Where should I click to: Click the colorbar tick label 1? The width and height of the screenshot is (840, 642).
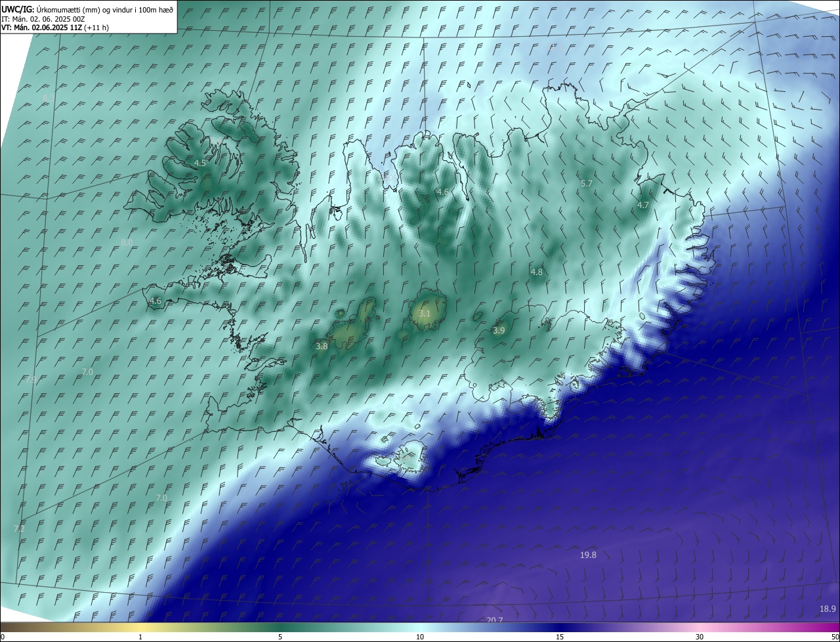(140, 637)
